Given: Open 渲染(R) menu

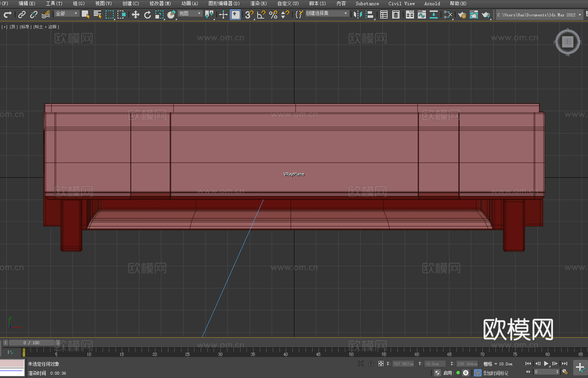Looking at the screenshot, I should click(x=258, y=3).
